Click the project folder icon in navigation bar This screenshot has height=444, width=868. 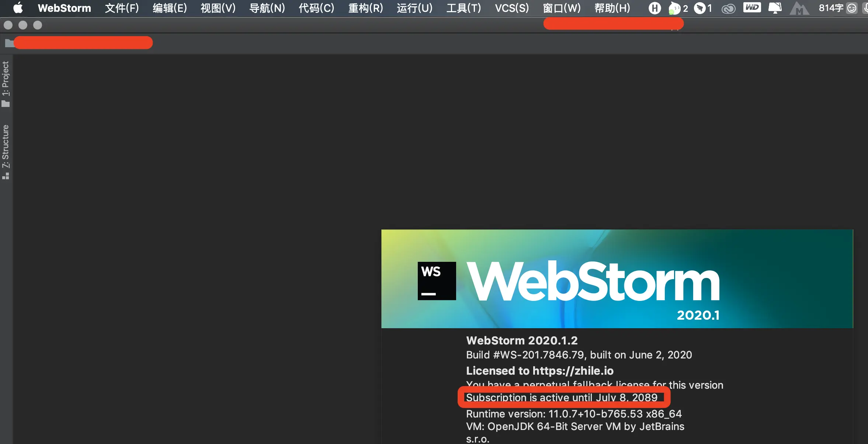(9, 43)
